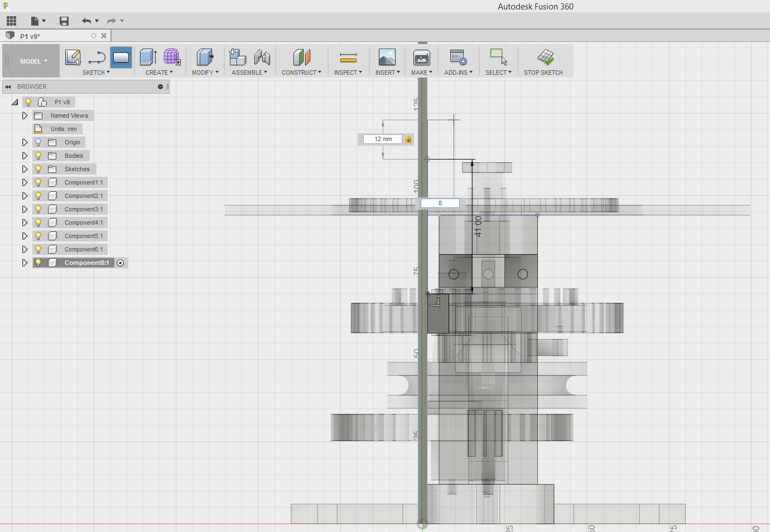Click the 12 mm dimension field

(383, 139)
